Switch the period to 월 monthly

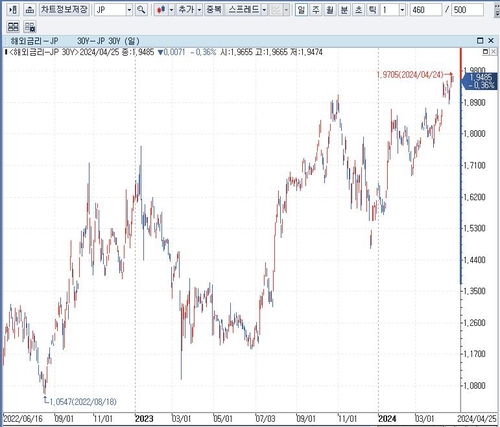click(330, 10)
